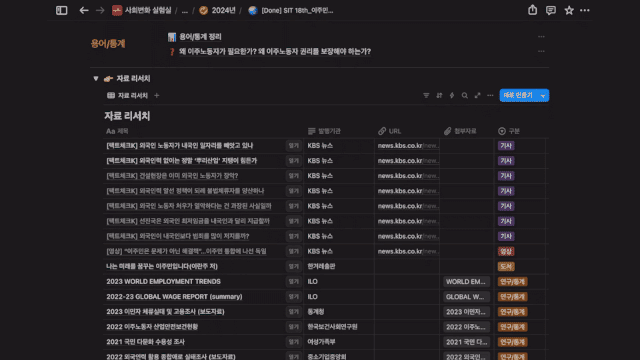Open the comments icon in top bar

pos(551,10)
